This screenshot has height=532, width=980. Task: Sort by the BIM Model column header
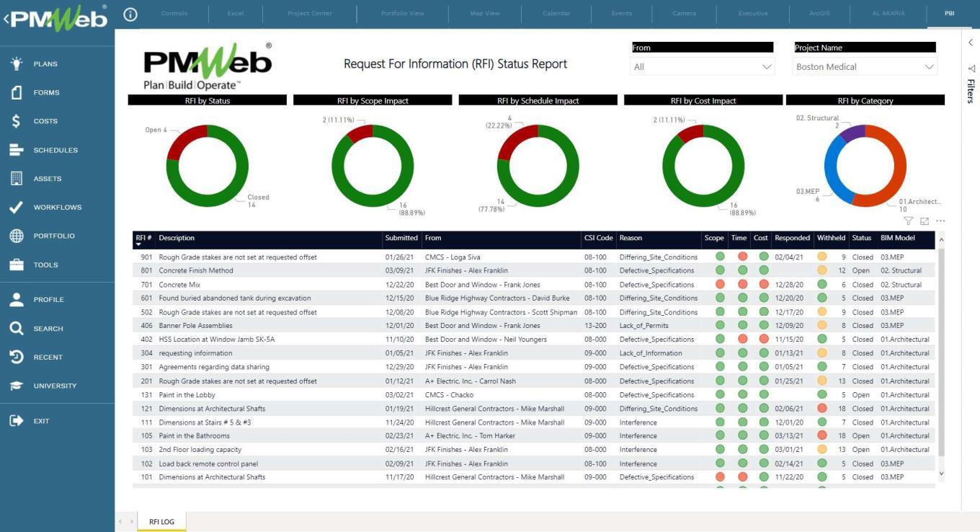898,238
